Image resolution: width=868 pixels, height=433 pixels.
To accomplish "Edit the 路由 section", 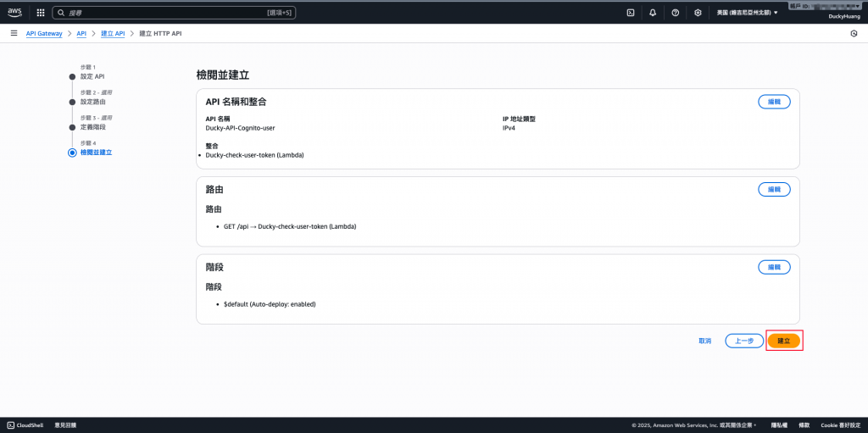I will [x=774, y=189].
